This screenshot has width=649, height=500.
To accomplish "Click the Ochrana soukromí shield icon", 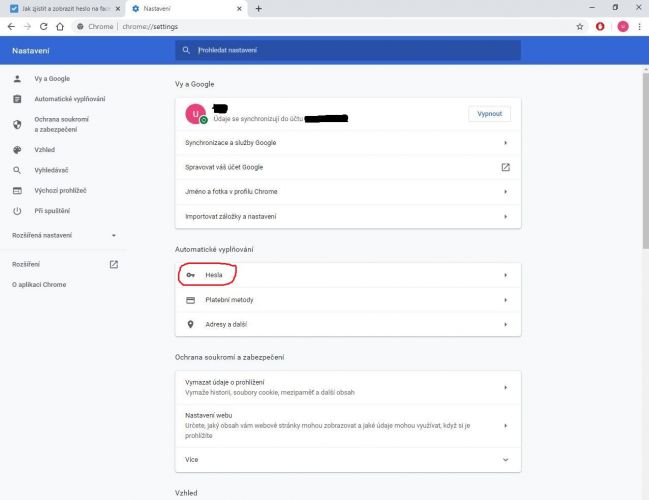I will pyautogui.click(x=17, y=124).
